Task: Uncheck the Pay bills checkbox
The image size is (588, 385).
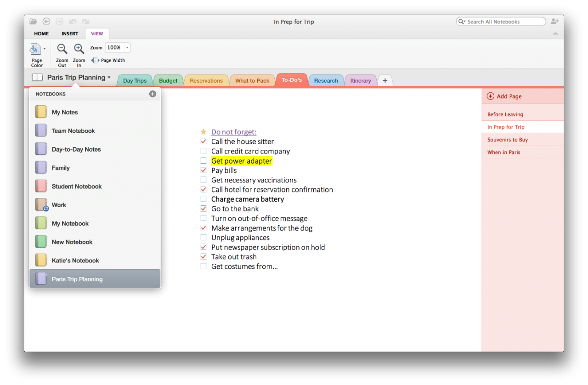Action: click(x=204, y=170)
